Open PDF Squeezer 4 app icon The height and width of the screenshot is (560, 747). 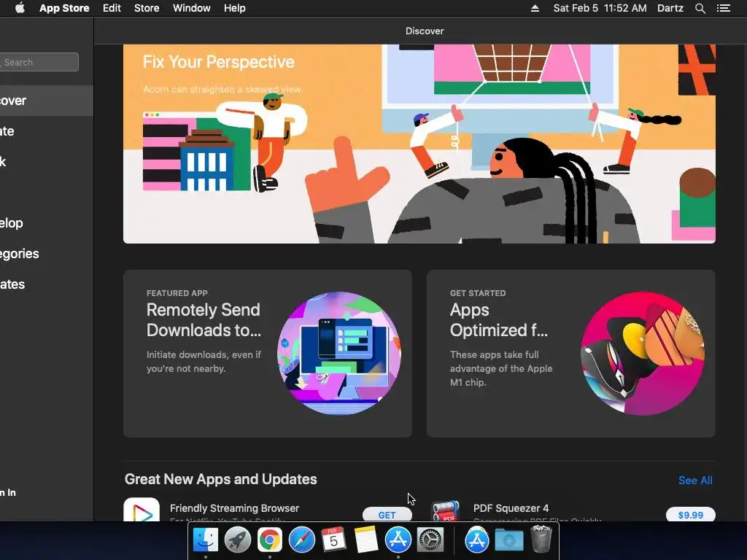click(x=445, y=510)
